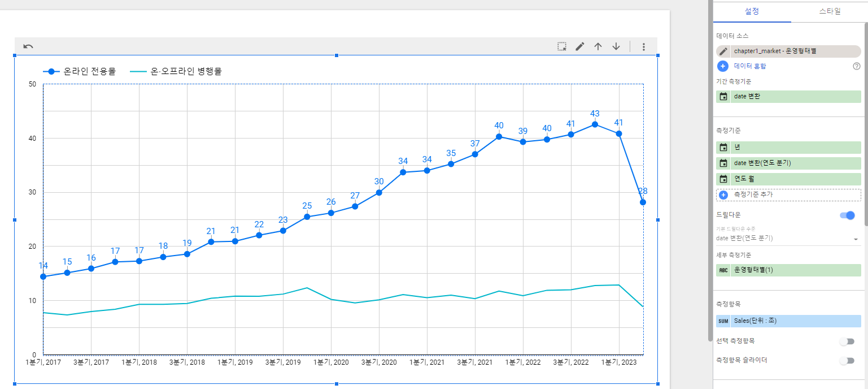
Task: Enable the 측정항목 슬라이더 toggle
Action: tap(847, 360)
